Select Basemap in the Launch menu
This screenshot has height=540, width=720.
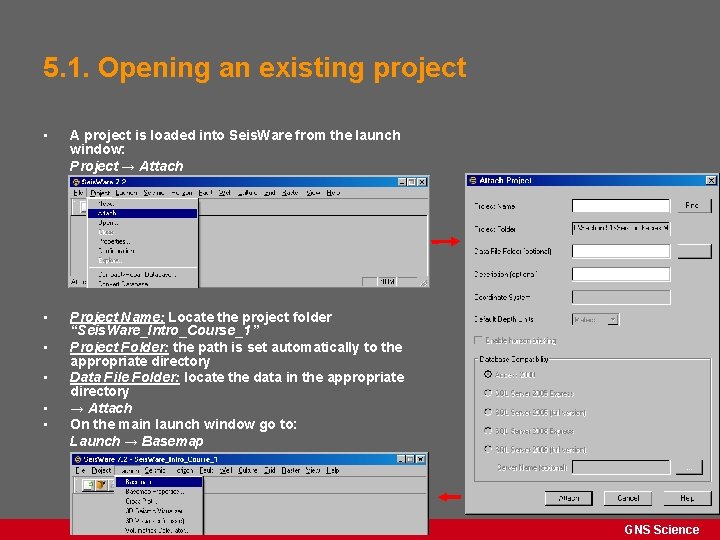158,482
